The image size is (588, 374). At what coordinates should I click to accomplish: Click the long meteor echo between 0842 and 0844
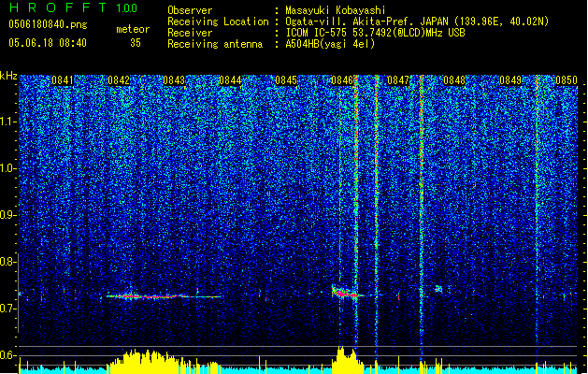point(164,296)
